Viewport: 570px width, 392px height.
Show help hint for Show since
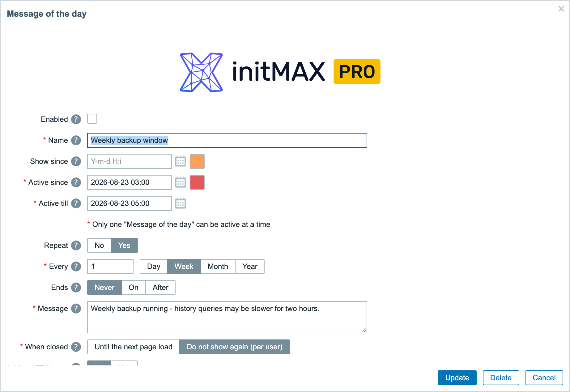pos(76,161)
